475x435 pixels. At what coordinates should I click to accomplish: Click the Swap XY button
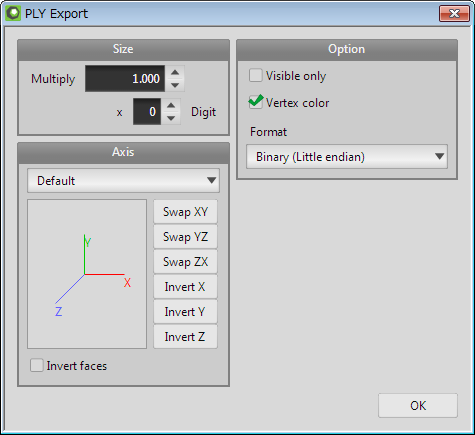[185, 212]
